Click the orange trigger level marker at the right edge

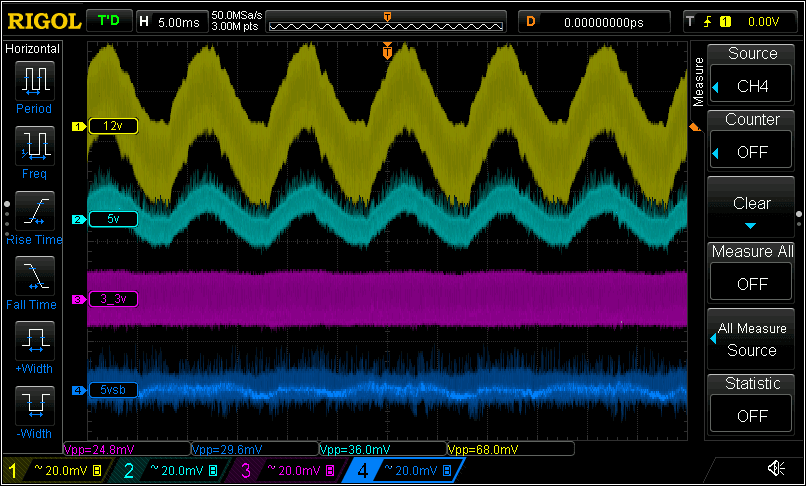click(695, 127)
